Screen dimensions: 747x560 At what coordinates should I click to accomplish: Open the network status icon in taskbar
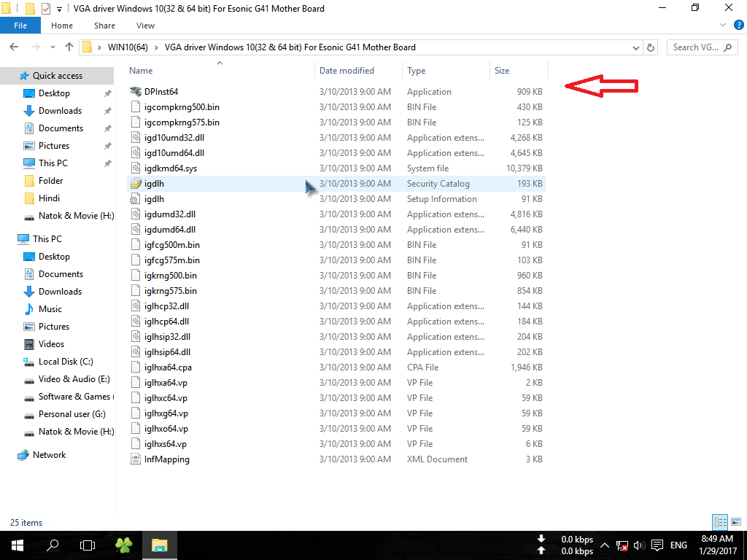622,545
